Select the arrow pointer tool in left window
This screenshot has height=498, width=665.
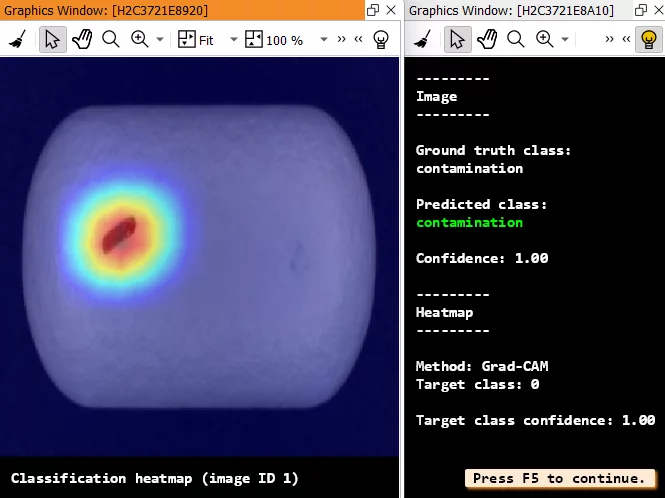pyautogui.click(x=53, y=40)
